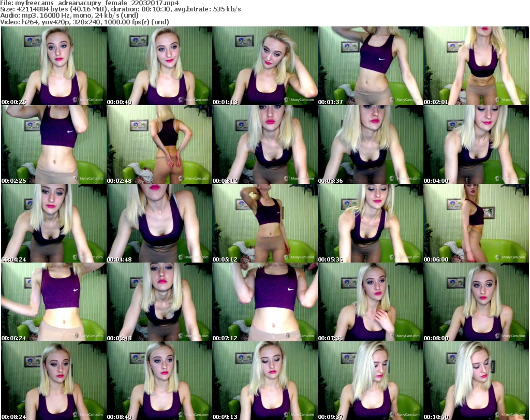Image resolution: width=530 pixels, height=420 pixels.
Task: Select the frame stamped 00:07:36
Action: (x=371, y=302)
